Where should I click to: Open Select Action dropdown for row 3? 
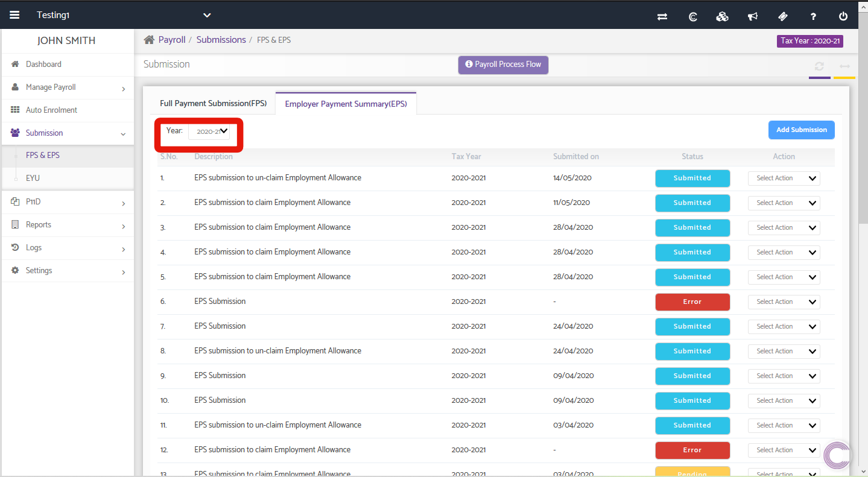pos(784,228)
